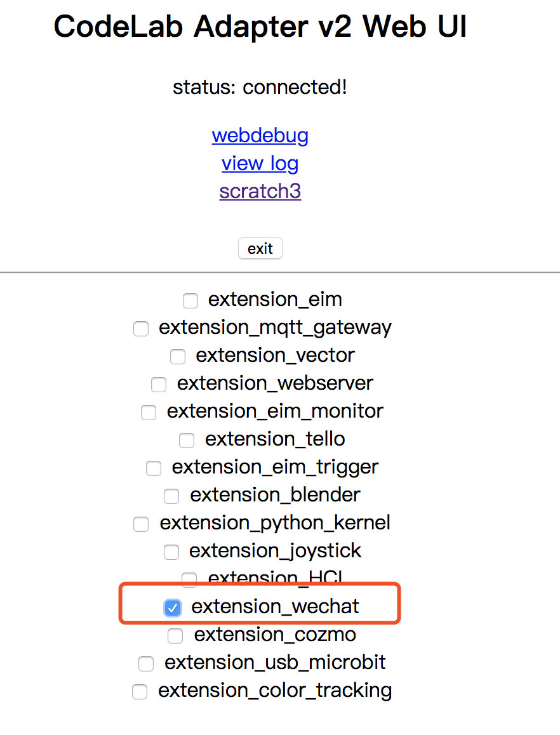Open the scratch3 link
The image size is (560, 735).
[x=260, y=192]
